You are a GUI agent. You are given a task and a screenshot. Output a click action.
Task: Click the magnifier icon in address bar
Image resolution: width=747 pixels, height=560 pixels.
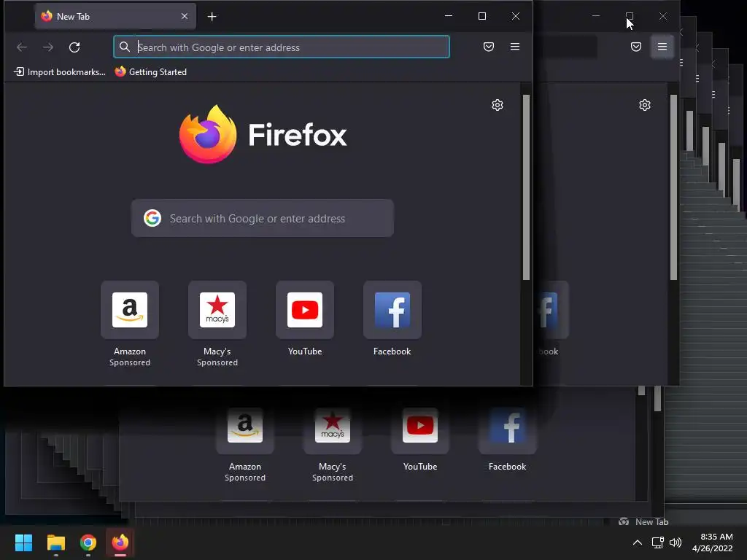click(x=124, y=47)
